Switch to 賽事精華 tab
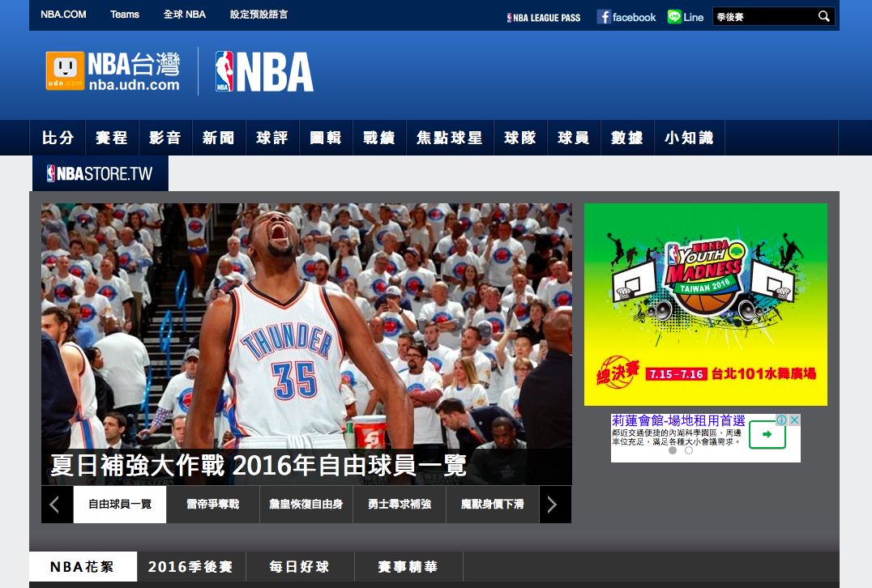Image resolution: width=872 pixels, height=588 pixels. 408,567
